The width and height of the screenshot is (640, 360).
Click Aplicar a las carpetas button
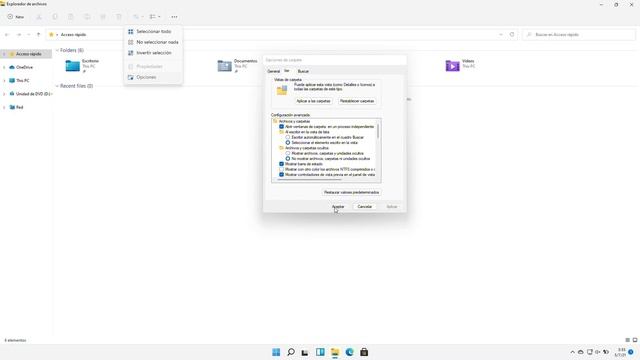point(313,101)
